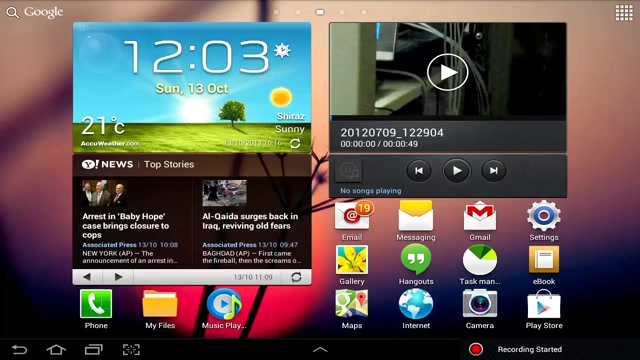Open the eBook app
Viewport: 640px width, 360px height.
coord(544,265)
